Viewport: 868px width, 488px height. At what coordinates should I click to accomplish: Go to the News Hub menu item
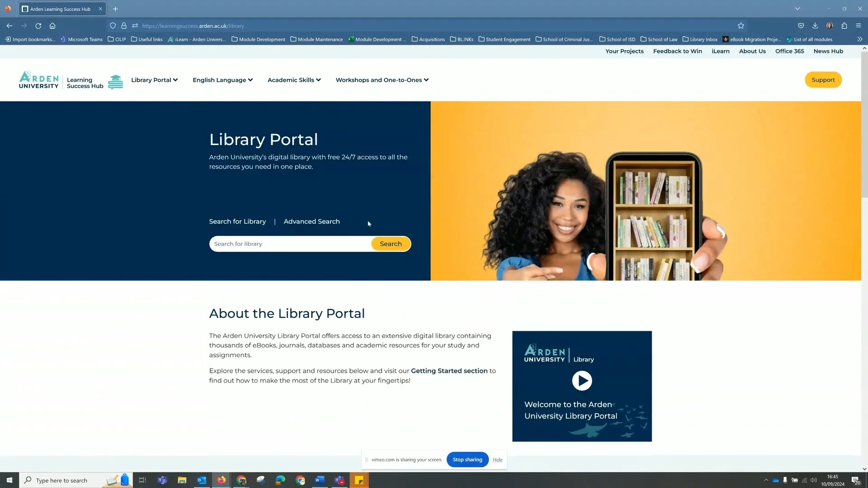pyautogui.click(x=828, y=51)
